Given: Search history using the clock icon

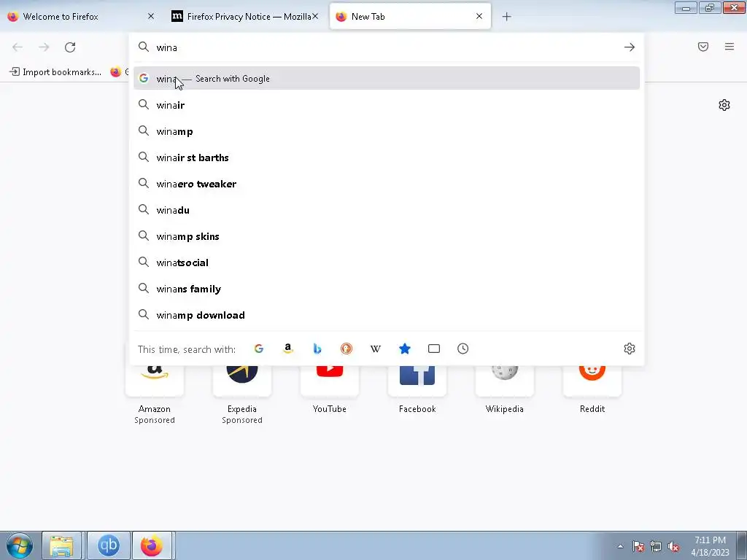Looking at the screenshot, I should (463, 349).
